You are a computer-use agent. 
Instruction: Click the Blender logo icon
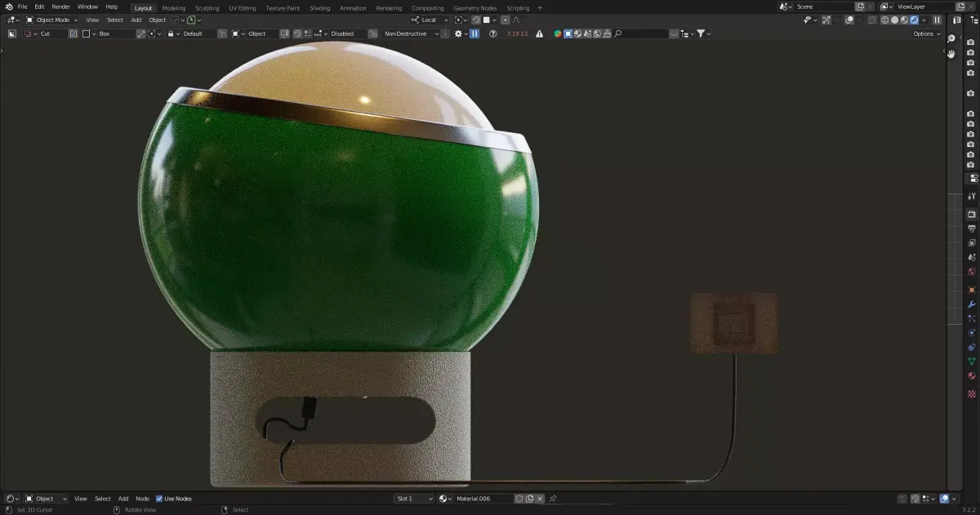(x=8, y=7)
